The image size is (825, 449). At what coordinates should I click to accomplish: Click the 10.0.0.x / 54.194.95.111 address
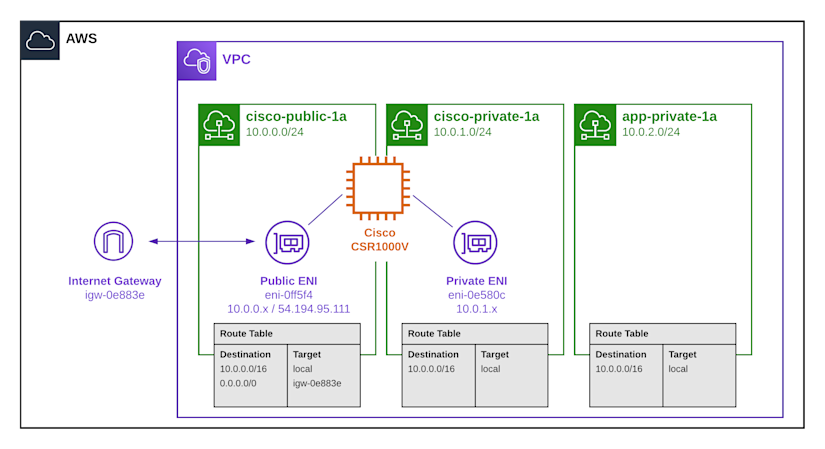tap(288, 309)
